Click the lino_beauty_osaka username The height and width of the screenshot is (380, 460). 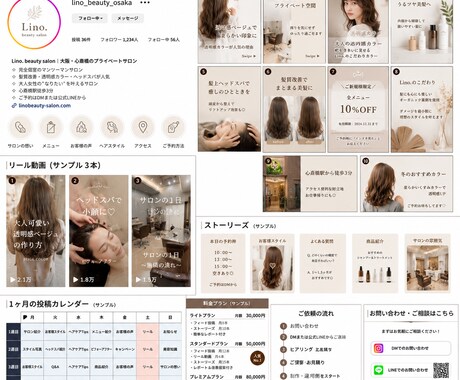102,3
